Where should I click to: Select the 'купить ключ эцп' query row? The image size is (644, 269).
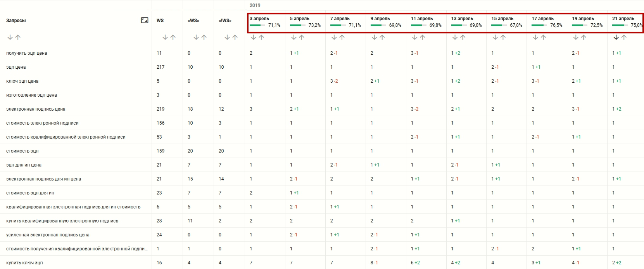pyautogui.click(x=24, y=263)
